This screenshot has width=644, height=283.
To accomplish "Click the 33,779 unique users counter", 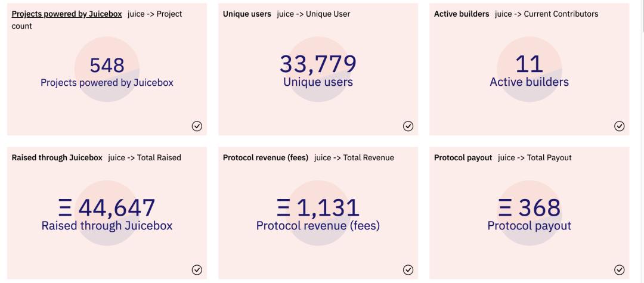I will (x=318, y=64).
